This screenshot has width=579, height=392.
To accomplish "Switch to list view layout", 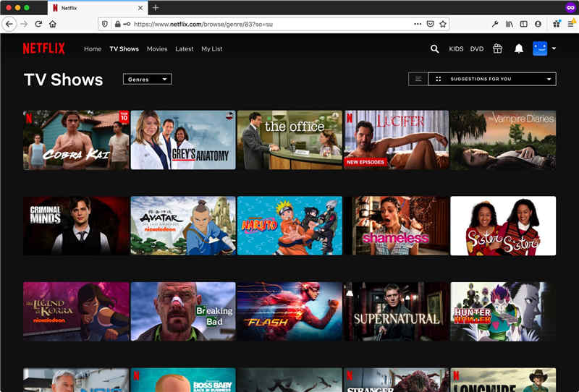I will pos(418,79).
